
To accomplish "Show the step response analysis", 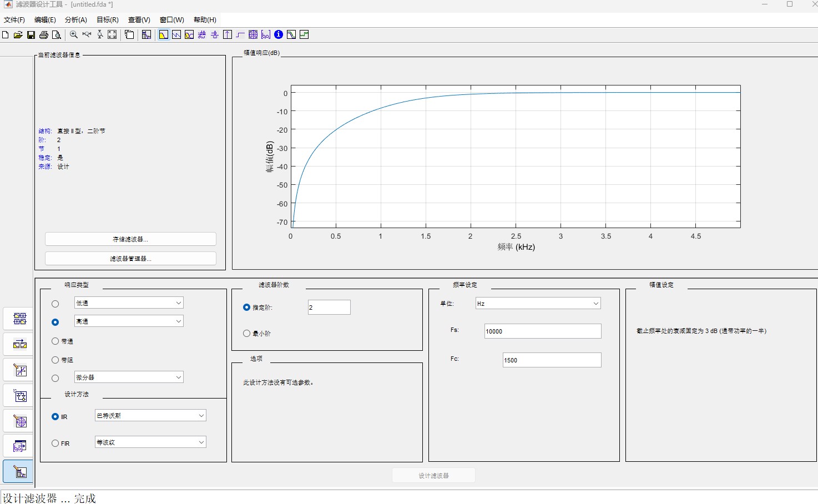I will coord(240,35).
